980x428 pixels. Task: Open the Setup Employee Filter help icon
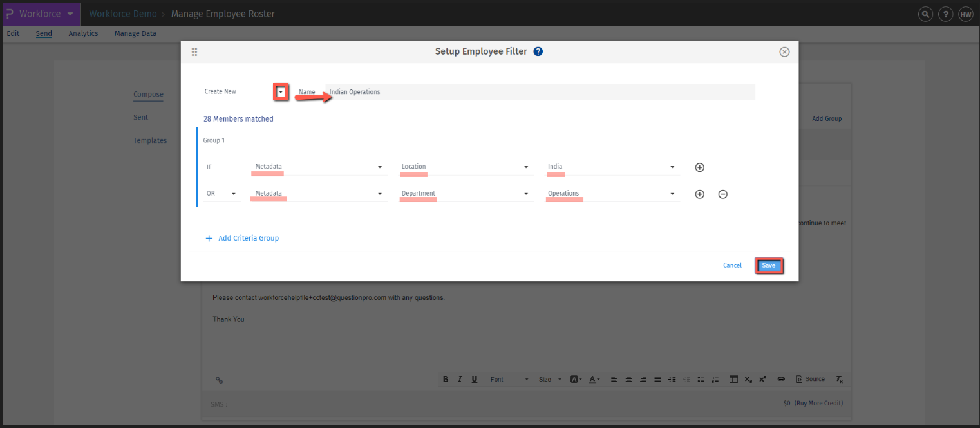coord(538,51)
